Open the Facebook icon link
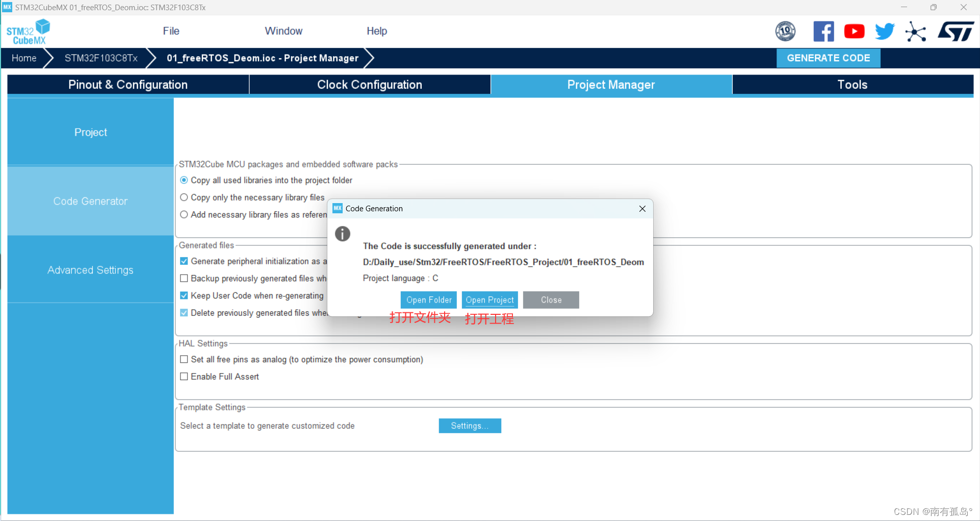The height and width of the screenshot is (521, 980). [x=823, y=32]
